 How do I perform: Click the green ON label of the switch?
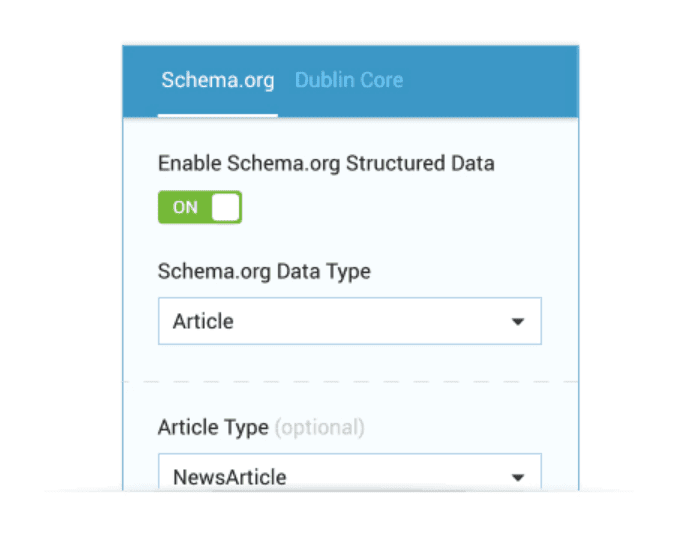pyautogui.click(x=185, y=208)
